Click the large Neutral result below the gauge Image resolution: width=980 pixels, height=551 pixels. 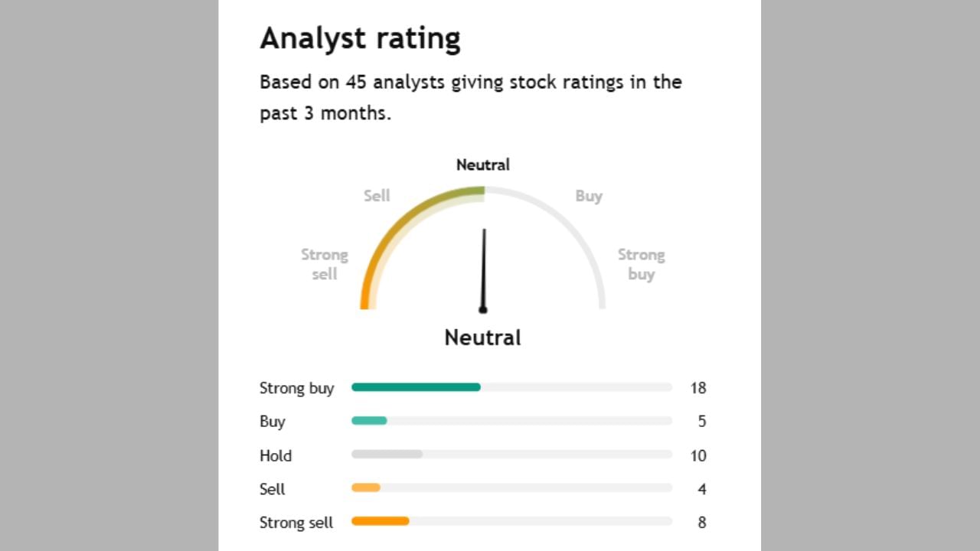point(482,337)
